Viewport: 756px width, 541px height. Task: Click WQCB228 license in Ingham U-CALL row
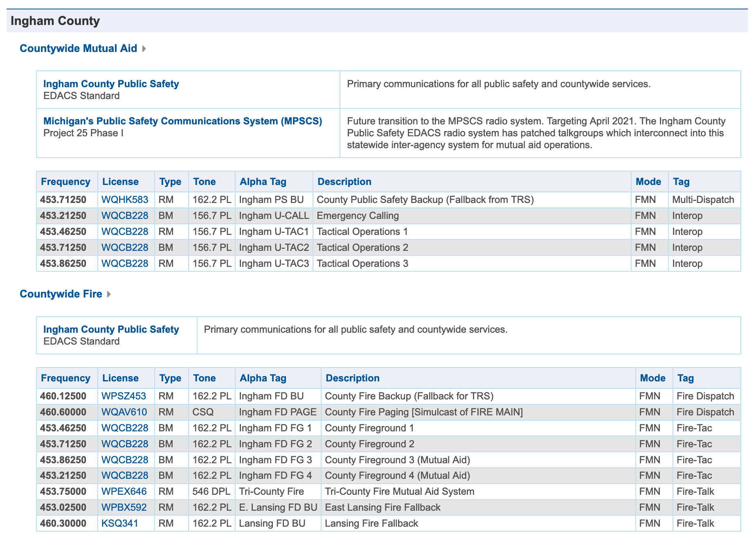click(125, 216)
